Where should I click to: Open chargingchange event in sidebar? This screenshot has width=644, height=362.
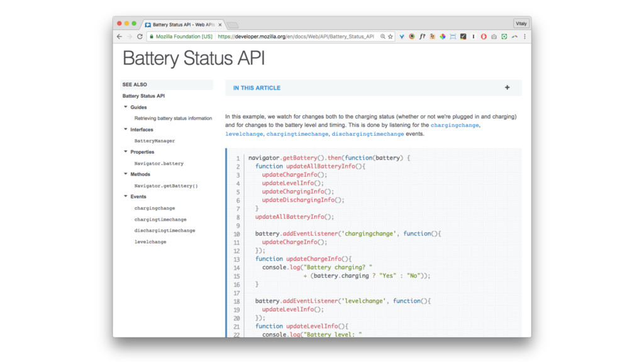tap(155, 208)
